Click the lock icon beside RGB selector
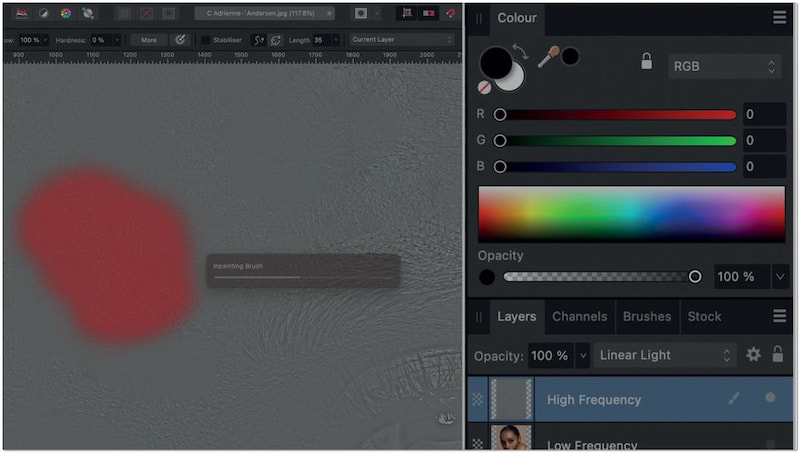The width and height of the screenshot is (800, 453). [647, 62]
